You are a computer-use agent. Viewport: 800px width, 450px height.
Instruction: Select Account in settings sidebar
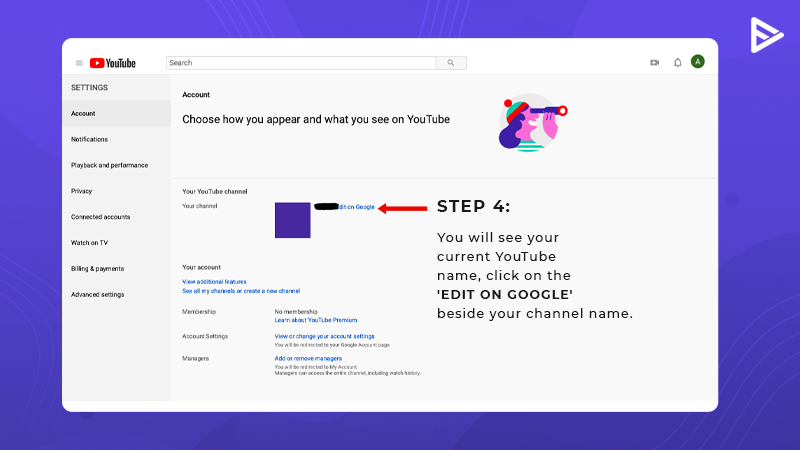(117, 113)
